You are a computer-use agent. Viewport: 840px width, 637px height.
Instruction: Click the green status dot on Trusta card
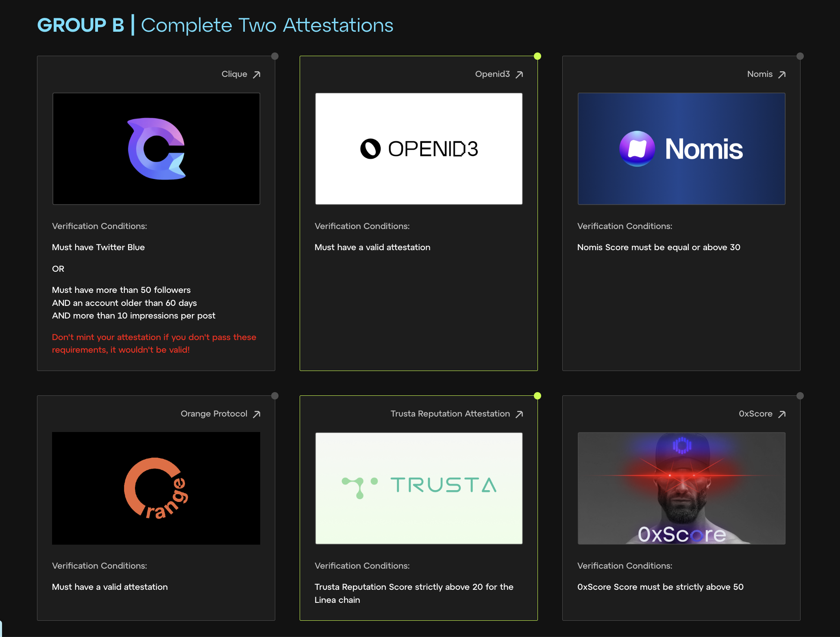[x=538, y=396]
